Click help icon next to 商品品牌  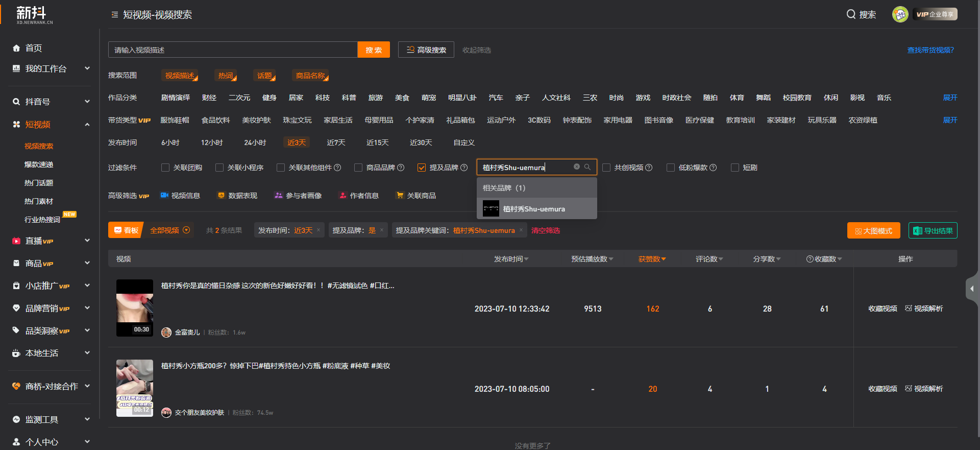pos(401,168)
